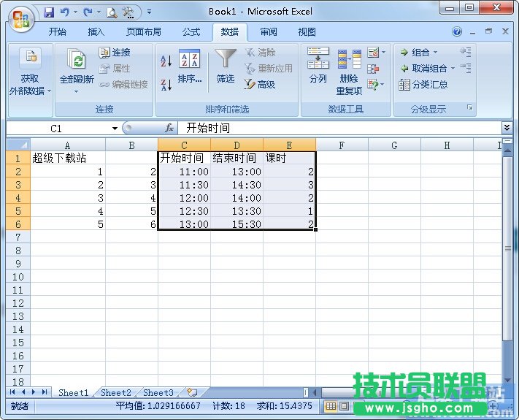Toggle the Filter funnel (筛选)

coord(226,67)
